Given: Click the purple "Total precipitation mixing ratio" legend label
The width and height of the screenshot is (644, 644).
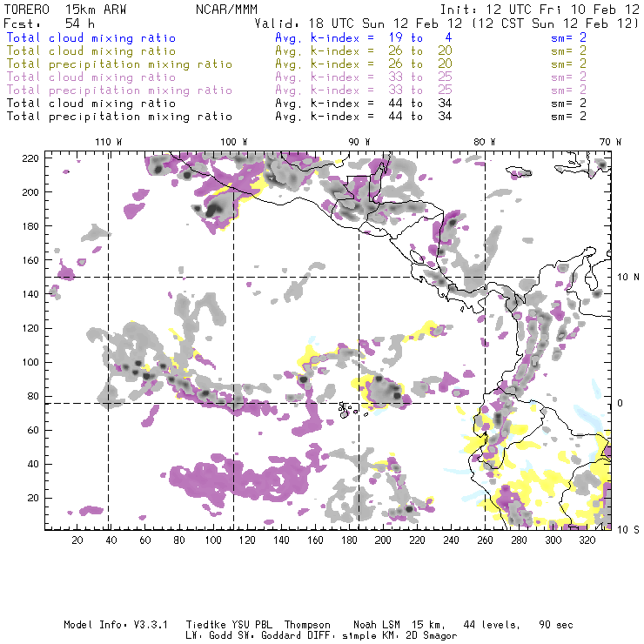Looking at the screenshot, I should pyautogui.click(x=119, y=91).
